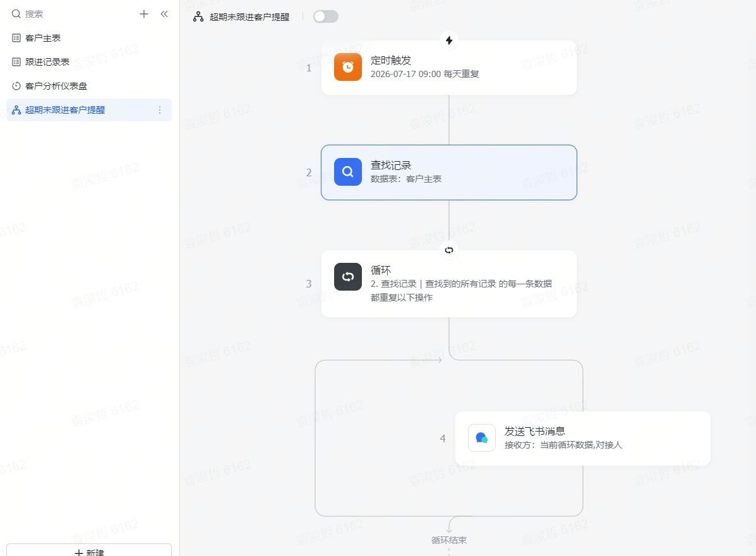Click the blue magnifier 查找记录 icon
756x556 pixels.
[347, 172]
